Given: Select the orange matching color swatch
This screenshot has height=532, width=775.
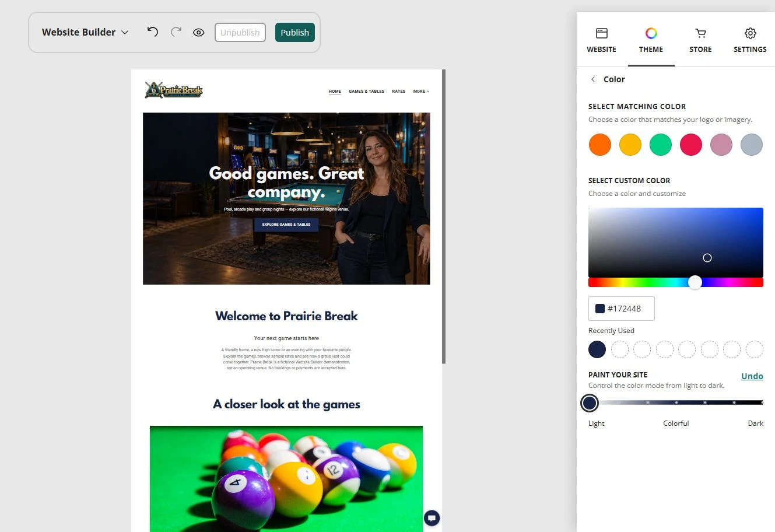Looking at the screenshot, I should [600, 145].
